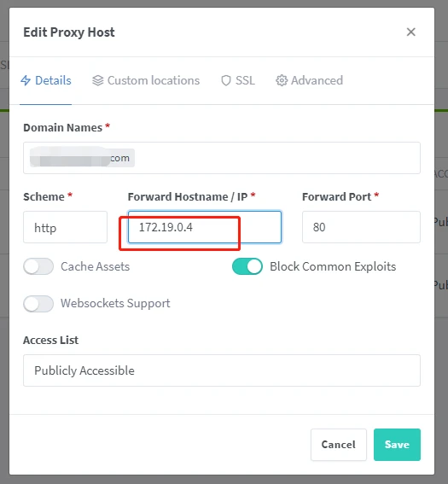Click the Save button
The image size is (448, 484).
(397, 445)
